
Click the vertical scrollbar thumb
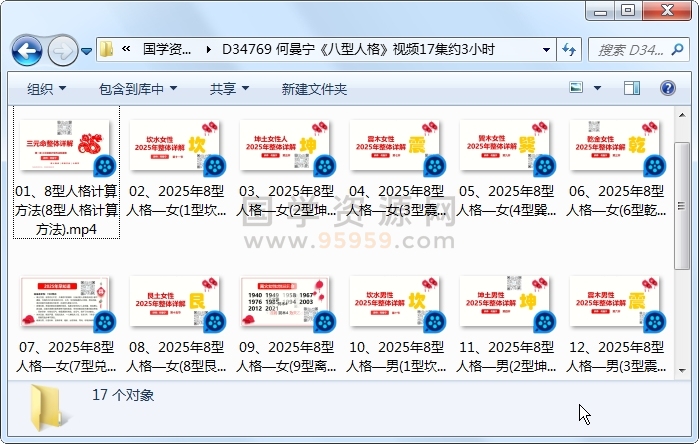click(682, 206)
